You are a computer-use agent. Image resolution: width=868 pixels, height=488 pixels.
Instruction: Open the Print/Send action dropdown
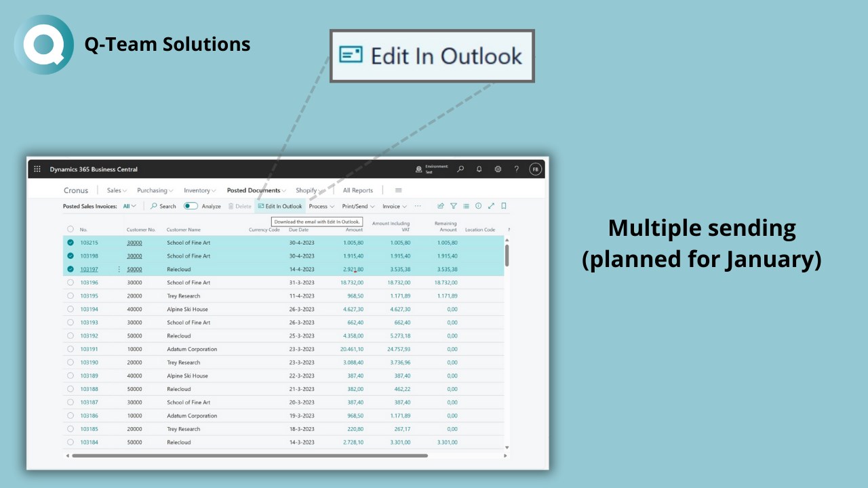pos(358,206)
